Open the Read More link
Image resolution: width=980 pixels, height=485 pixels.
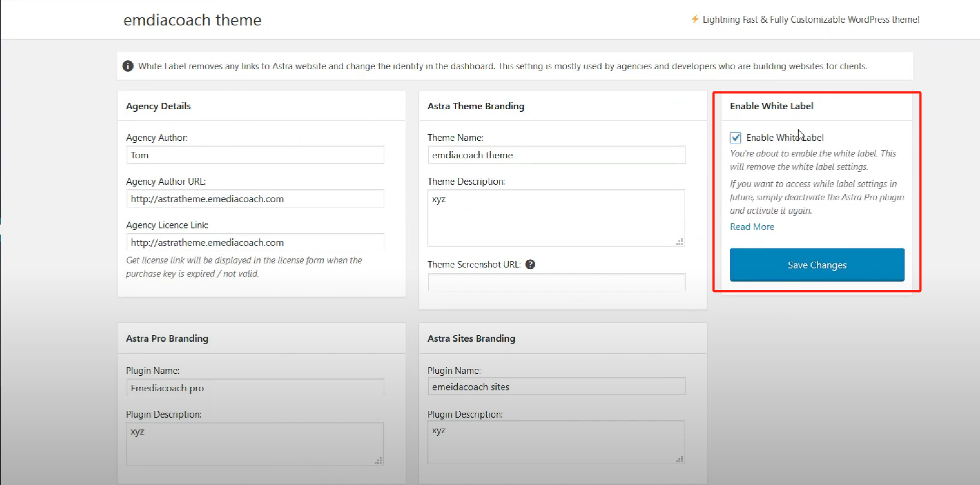(752, 227)
